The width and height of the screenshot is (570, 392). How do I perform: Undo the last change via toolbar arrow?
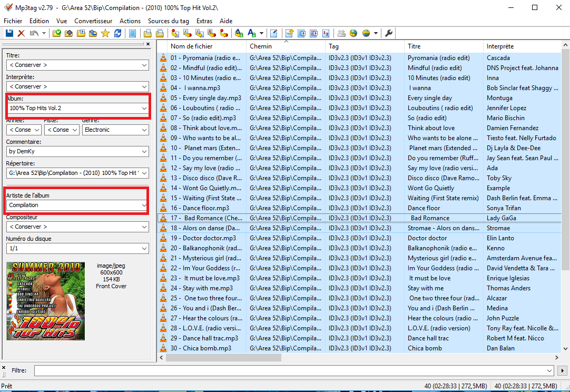[x=34, y=33]
